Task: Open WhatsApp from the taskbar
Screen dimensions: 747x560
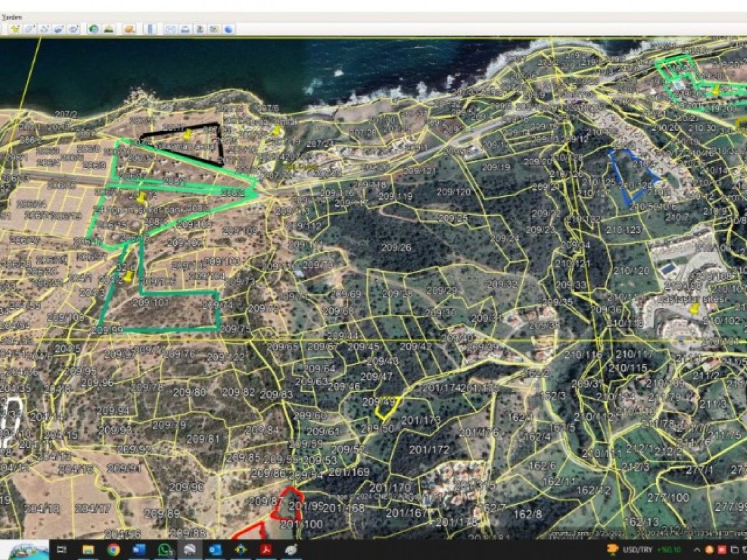Action: (164, 549)
